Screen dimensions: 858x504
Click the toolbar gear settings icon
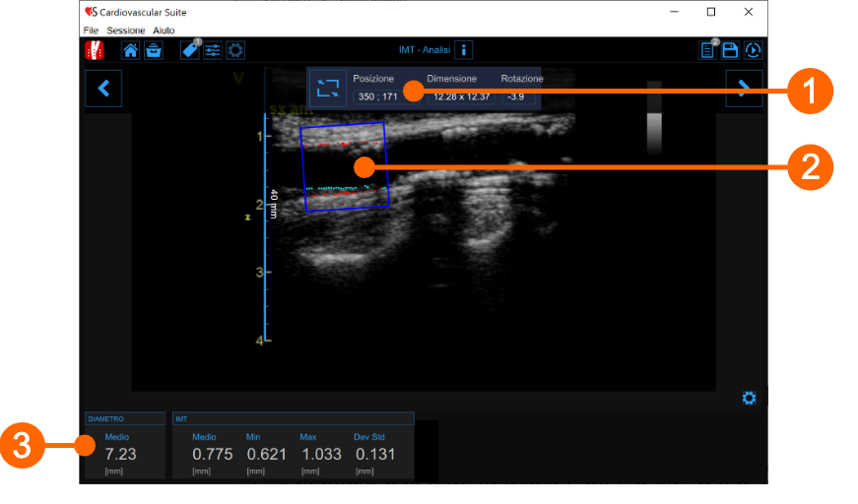coord(235,50)
